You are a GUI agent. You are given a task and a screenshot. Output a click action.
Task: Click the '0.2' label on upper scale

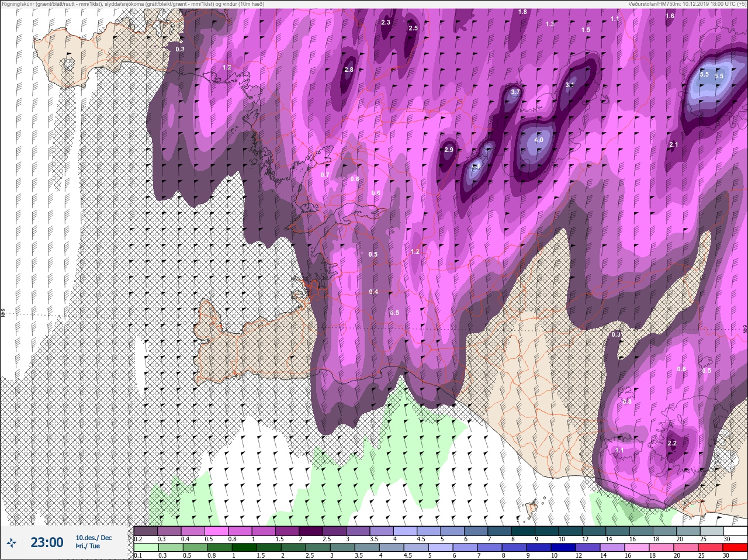tap(138, 539)
